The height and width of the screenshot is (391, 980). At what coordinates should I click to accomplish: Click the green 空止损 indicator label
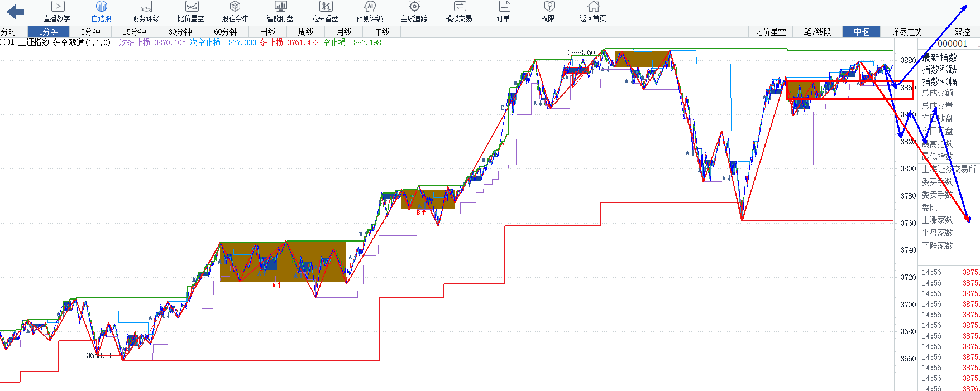tap(334, 42)
